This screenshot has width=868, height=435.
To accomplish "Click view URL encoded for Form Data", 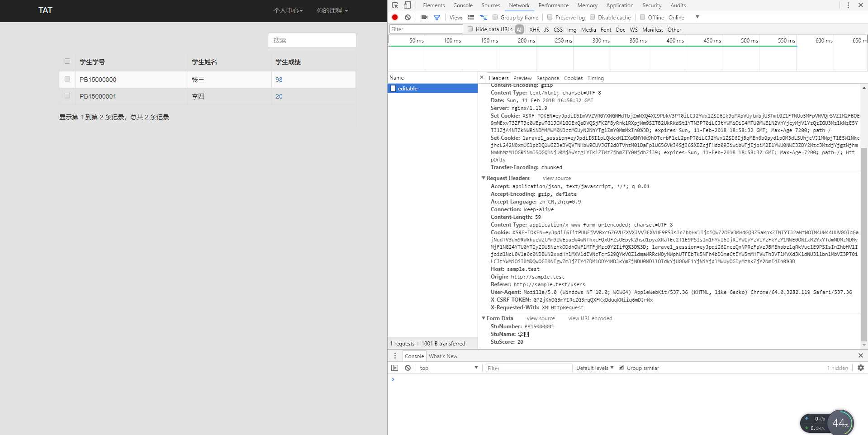I will (590, 318).
